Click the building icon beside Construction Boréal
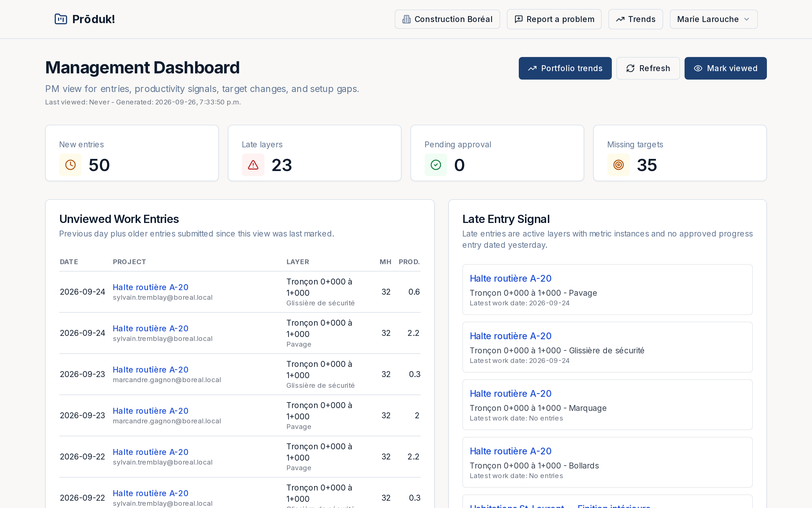 (406, 19)
